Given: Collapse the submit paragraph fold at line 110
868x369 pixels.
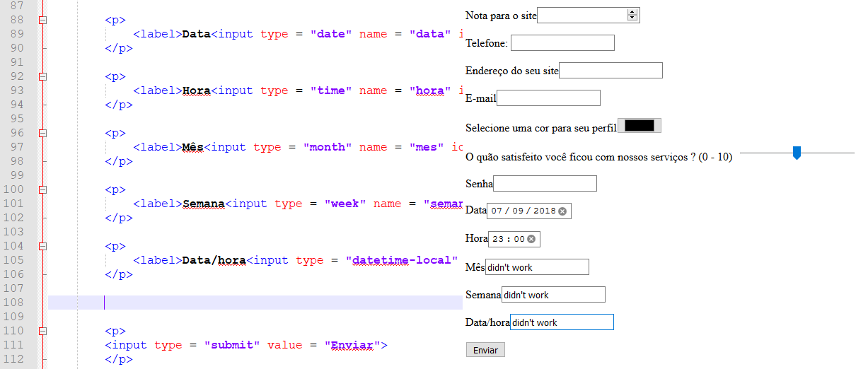Looking at the screenshot, I should tap(42, 332).
